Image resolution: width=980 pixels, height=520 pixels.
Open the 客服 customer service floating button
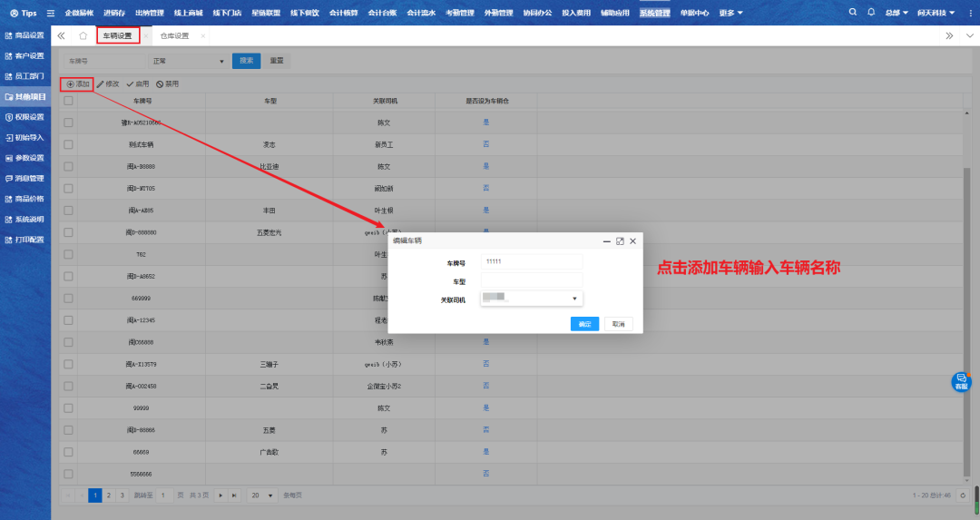tap(961, 382)
